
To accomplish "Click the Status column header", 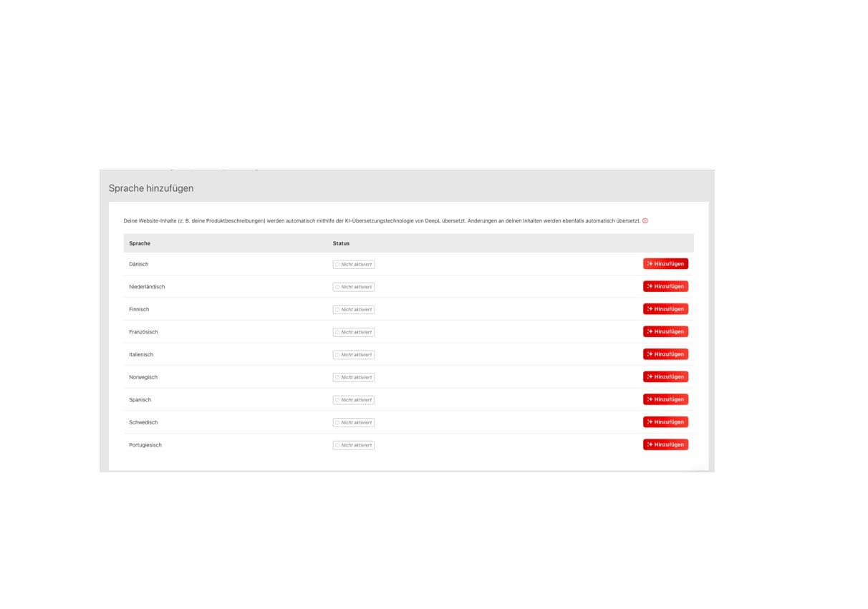I will coord(341,243).
